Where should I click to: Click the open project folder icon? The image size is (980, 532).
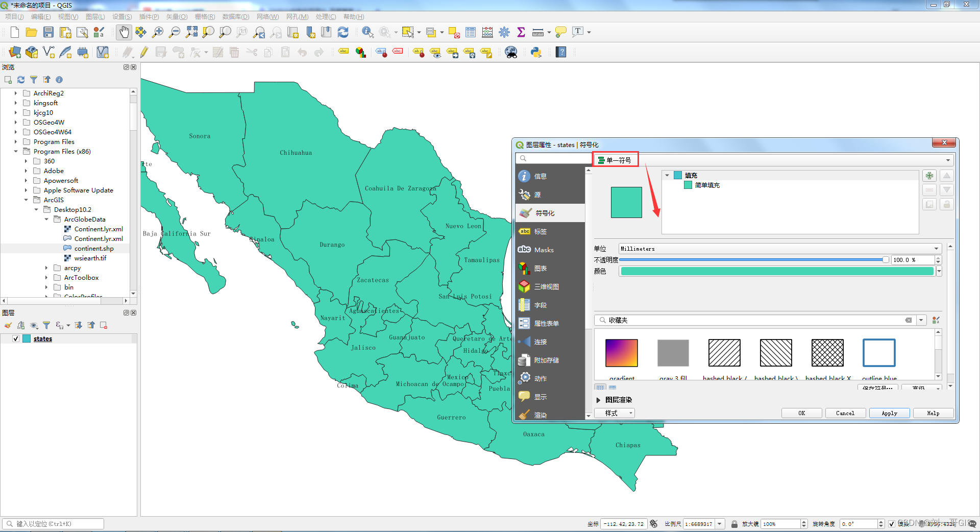32,32
